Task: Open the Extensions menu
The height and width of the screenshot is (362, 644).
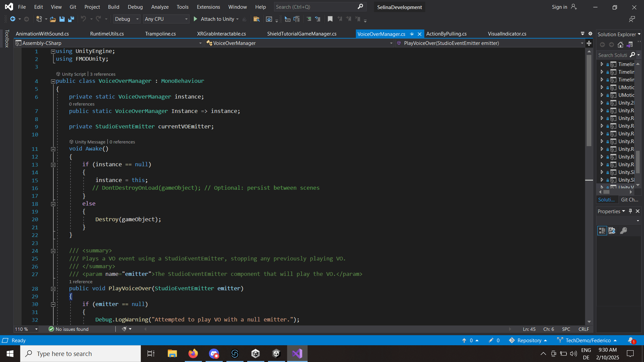Action: (208, 7)
